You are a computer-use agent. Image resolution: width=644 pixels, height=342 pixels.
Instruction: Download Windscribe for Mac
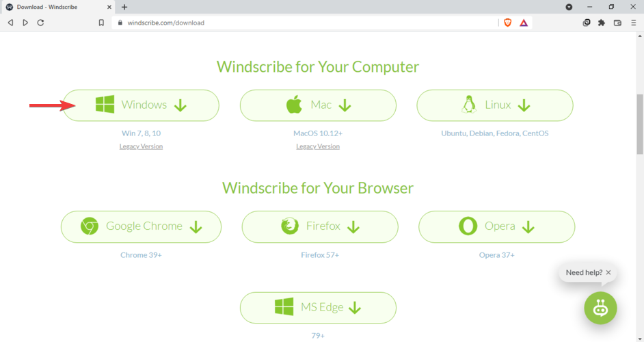(318, 105)
